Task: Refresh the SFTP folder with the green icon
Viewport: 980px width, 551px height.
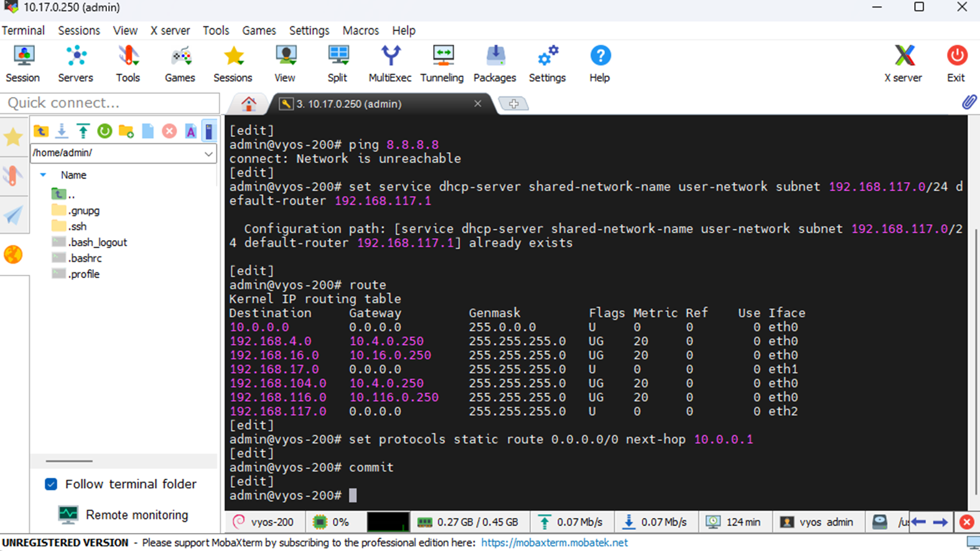Action: [105, 131]
